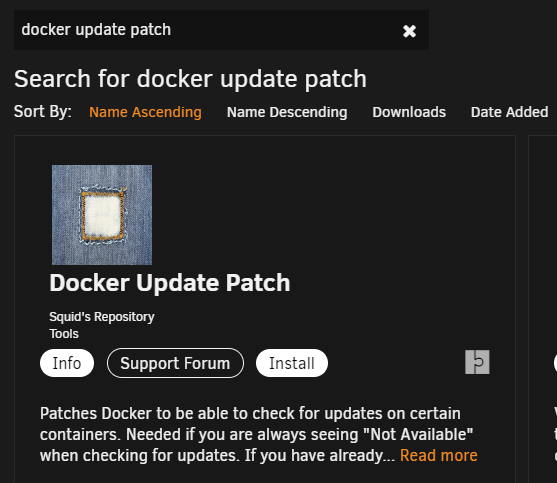Click the 'Search for docker update patch' heading
The height and width of the screenshot is (483, 557).
190,78
